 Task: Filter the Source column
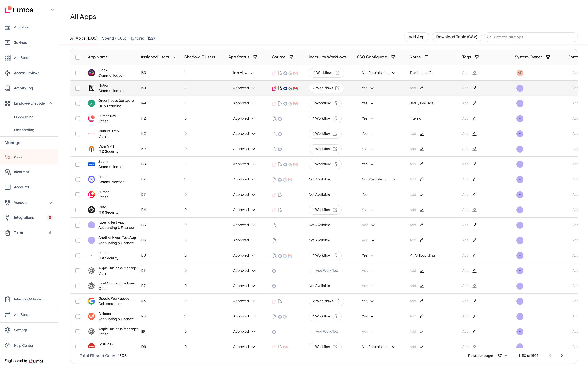[291, 57]
